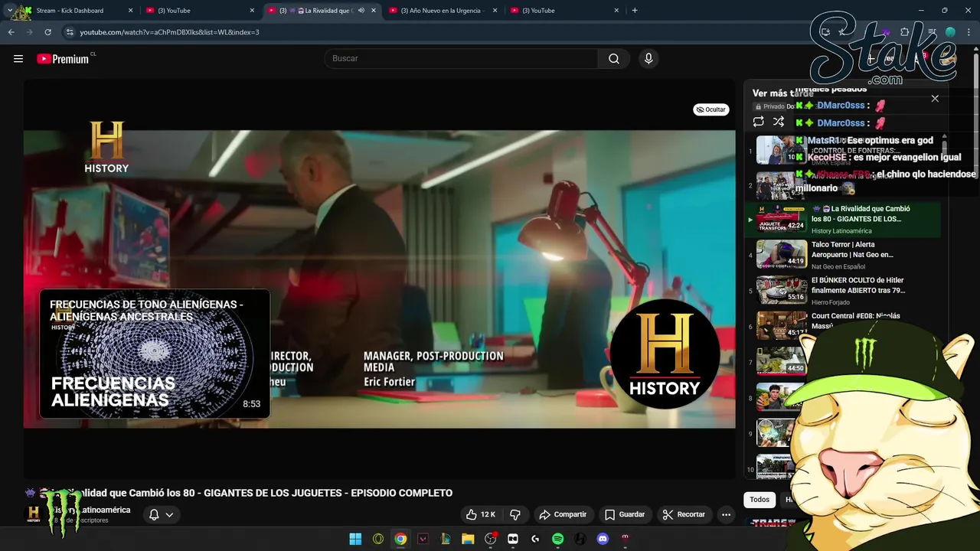Click the Compartir share button
Screen dimensions: 980x551
(563, 514)
